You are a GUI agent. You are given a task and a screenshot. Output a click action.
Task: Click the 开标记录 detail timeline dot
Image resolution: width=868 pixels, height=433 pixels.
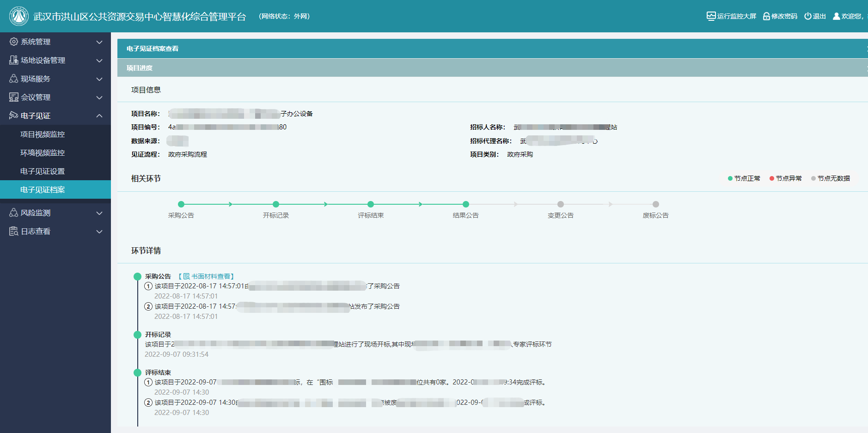coord(137,335)
